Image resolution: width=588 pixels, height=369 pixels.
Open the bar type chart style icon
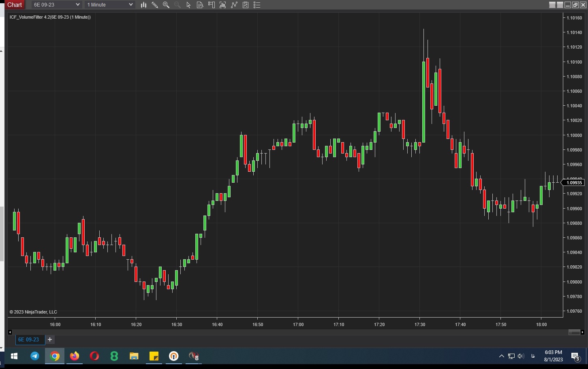[x=143, y=5]
